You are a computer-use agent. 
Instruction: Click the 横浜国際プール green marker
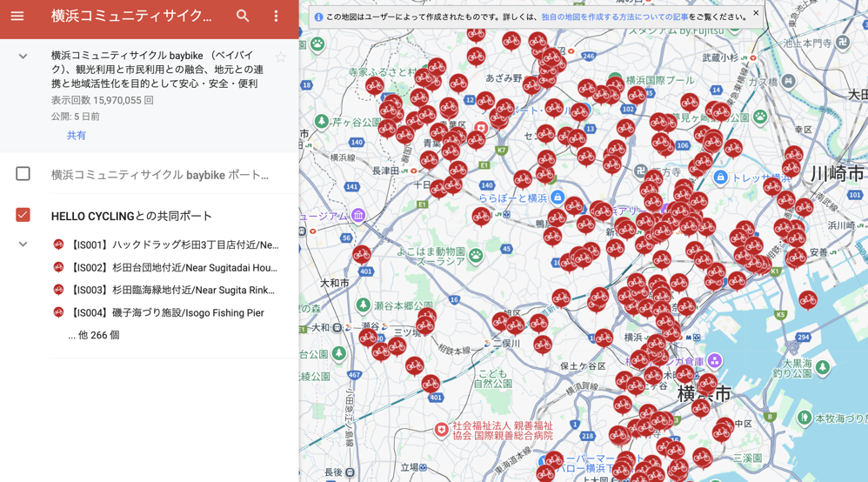pyautogui.click(x=614, y=78)
